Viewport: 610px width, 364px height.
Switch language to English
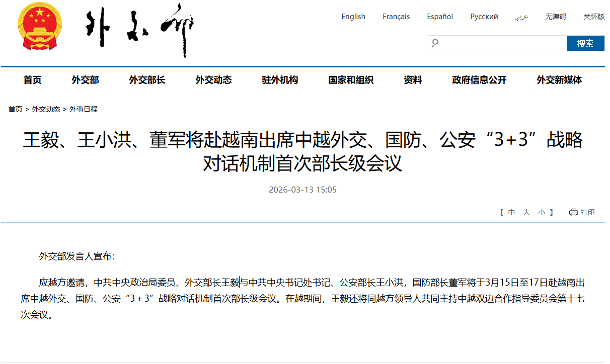353,17
